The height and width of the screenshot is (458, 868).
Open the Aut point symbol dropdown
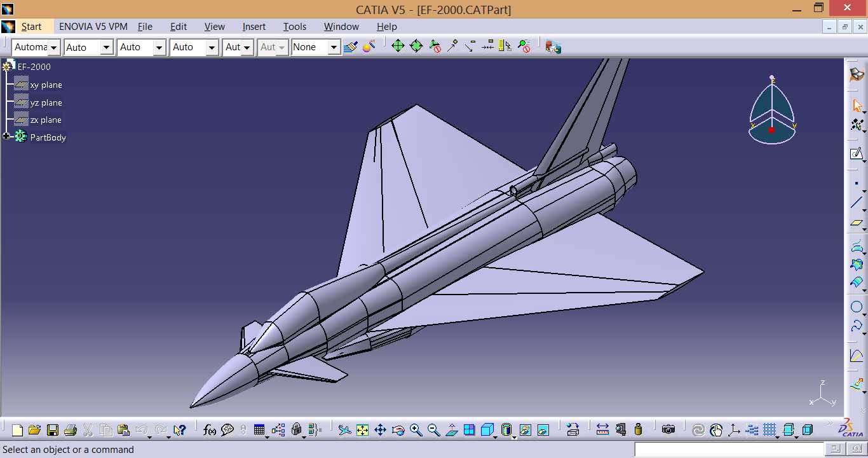[247, 47]
